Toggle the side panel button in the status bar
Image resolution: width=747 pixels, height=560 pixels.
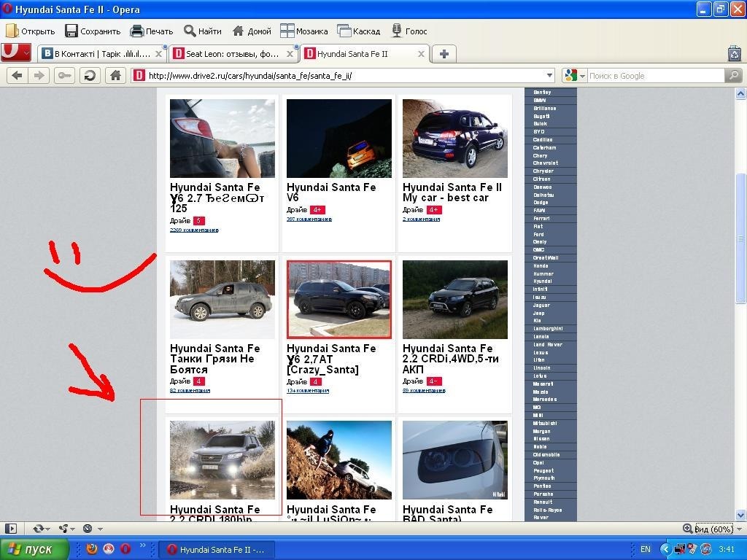[x=10, y=529]
